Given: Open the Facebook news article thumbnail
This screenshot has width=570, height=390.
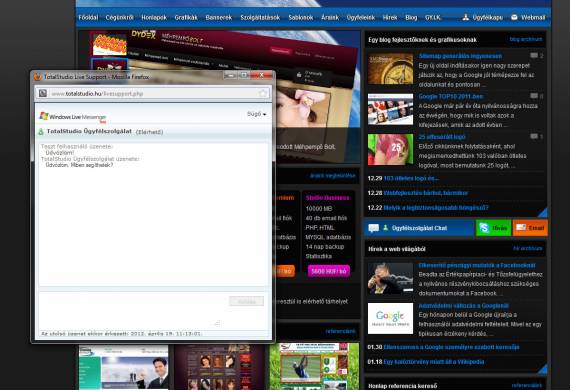Looking at the screenshot, I should (390, 278).
